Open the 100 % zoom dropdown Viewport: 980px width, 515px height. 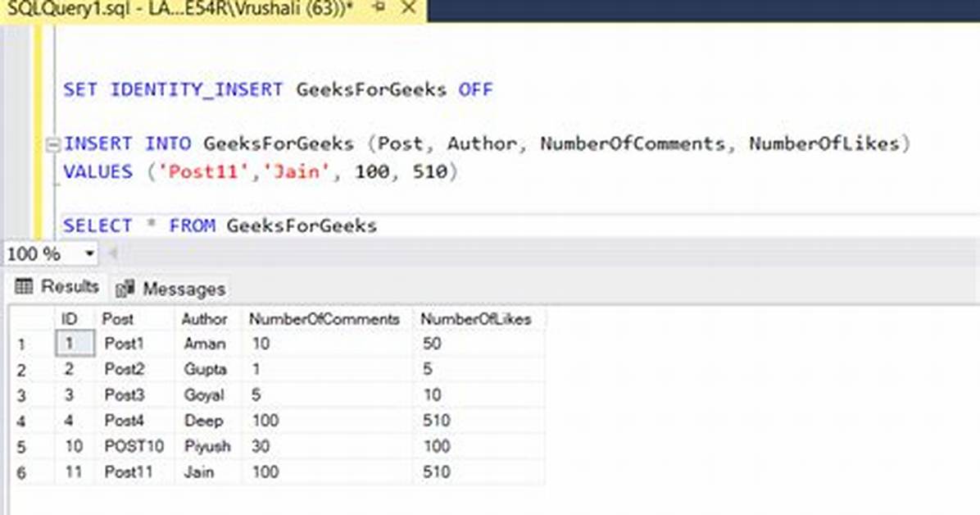tap(89, 253)
